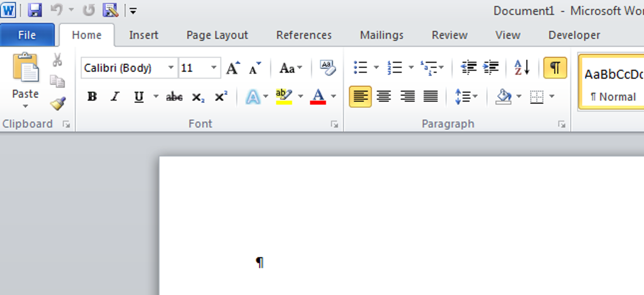Image resolution: width=644 pixels, height=295 pixels.
Task: Apply Text Effects glowing A
Action: tap(253, 97)
